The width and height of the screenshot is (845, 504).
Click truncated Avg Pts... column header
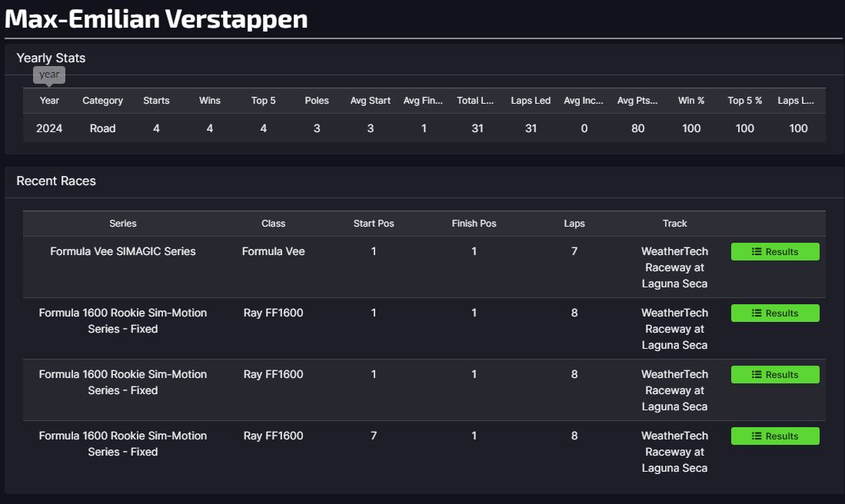point(637,100)
